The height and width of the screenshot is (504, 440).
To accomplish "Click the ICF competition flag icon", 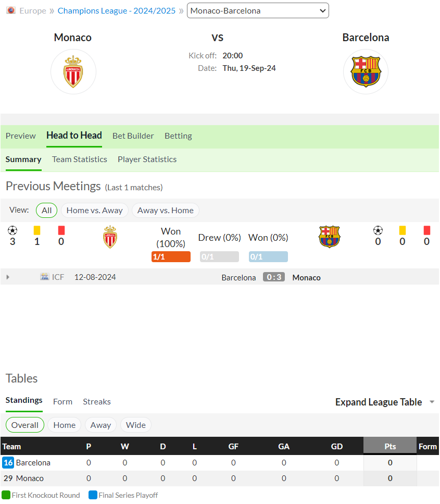I will [45, 277].
